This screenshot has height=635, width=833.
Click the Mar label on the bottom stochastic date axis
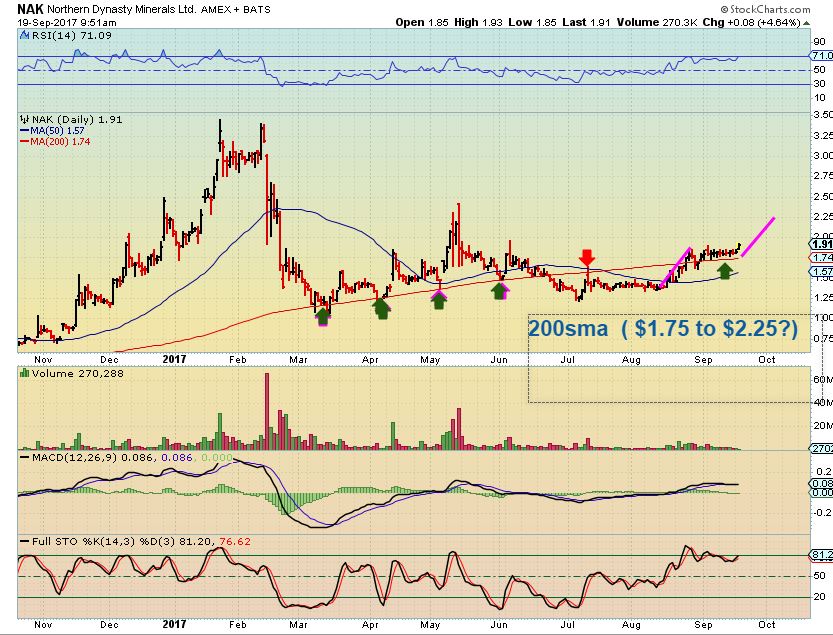tap(298, 625)
